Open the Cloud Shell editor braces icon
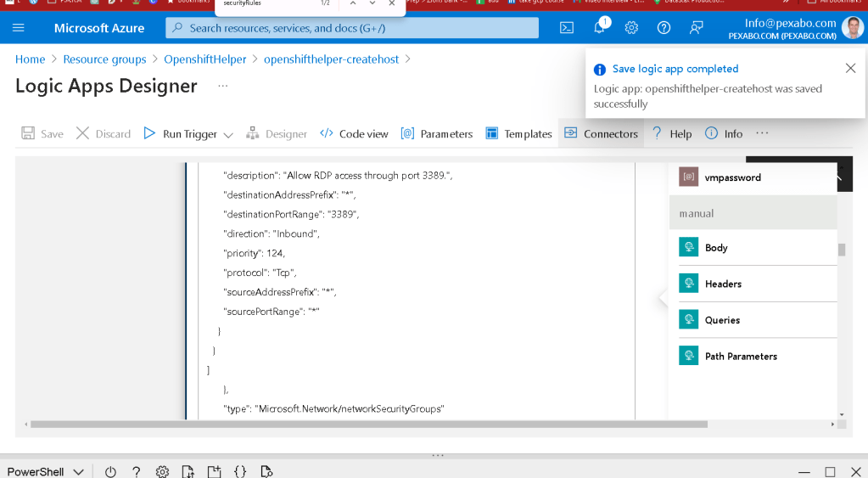The height and width of the screenshot is (478, 868). 240,471
